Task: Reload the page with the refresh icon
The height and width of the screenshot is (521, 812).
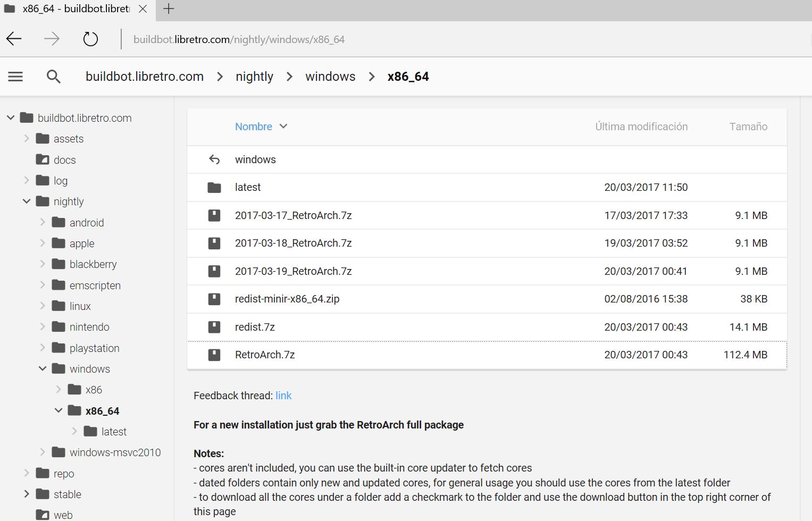Action: click(x=90, y=39)
